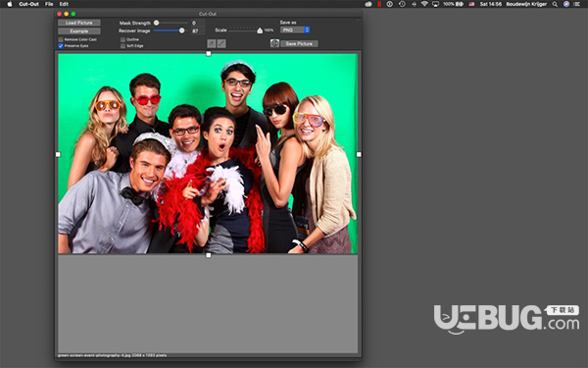Click the Load Picture button
588x368 pixels.
pyautogui.click(x=79, y=23)
